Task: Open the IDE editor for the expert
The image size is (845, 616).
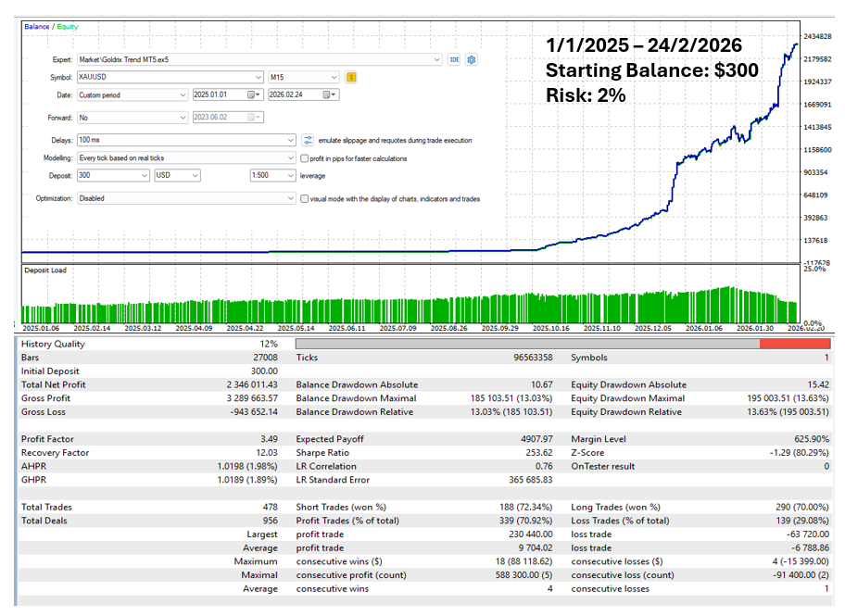Action: click(454, 59)
